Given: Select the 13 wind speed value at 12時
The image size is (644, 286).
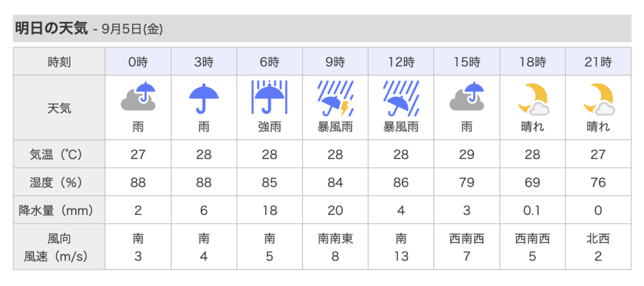Looking at the screenshot, I should tap(401, 256).
